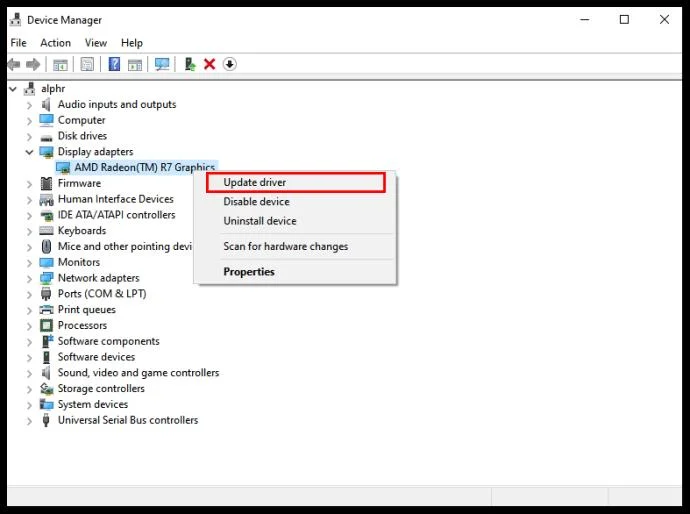This screenshot has height=514, width=690.
Task: Expand the System devices category
Action: click(29, 405)
